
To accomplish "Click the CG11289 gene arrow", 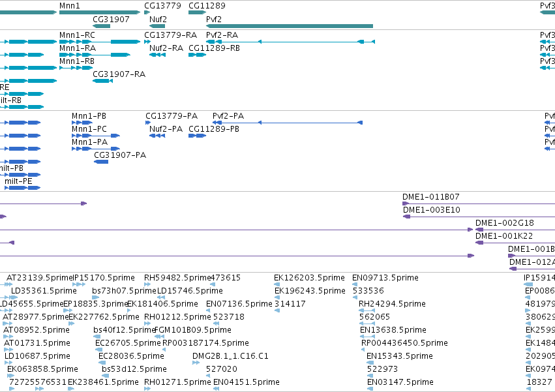I will point(197,12).
